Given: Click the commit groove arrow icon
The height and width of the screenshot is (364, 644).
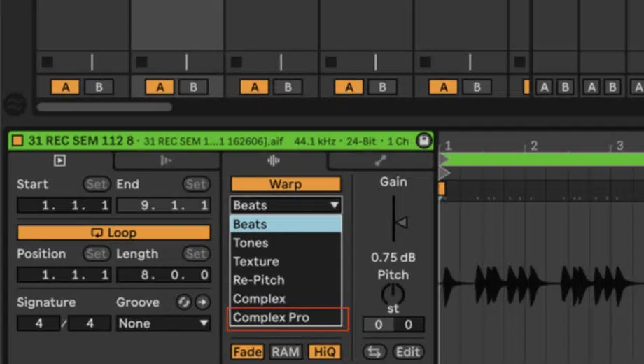Looking at the screenshot, I should (x=202, y=302).
